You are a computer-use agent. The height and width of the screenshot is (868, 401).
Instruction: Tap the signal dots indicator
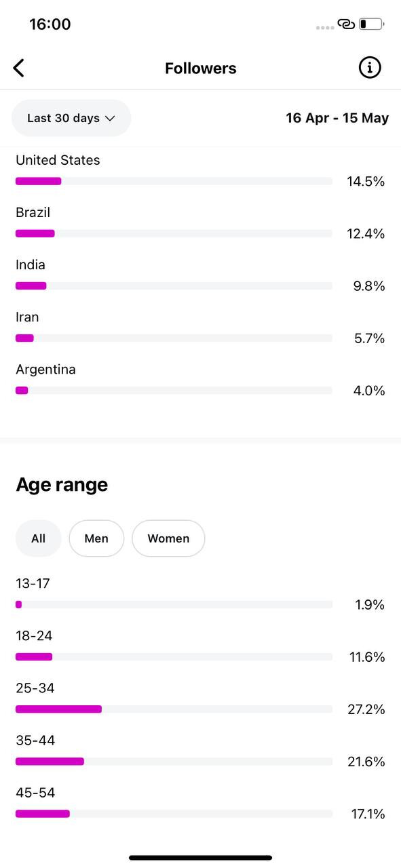[325, 28]
